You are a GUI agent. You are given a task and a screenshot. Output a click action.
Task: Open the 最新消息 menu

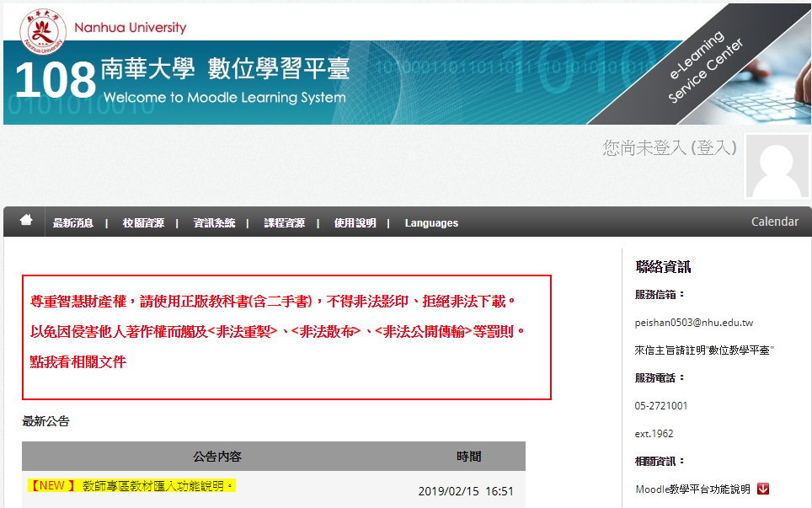pyautogui.click(x=72, y=223)
